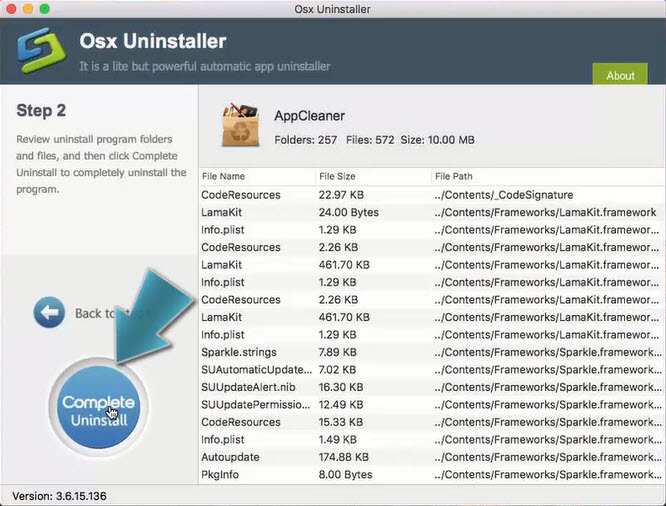Image resolution: width=666 pixels, height=506 pixels.
Task: Select the SUUpdateAlert.nib file row
Action: pyautogui.click(x=432, y=387)
